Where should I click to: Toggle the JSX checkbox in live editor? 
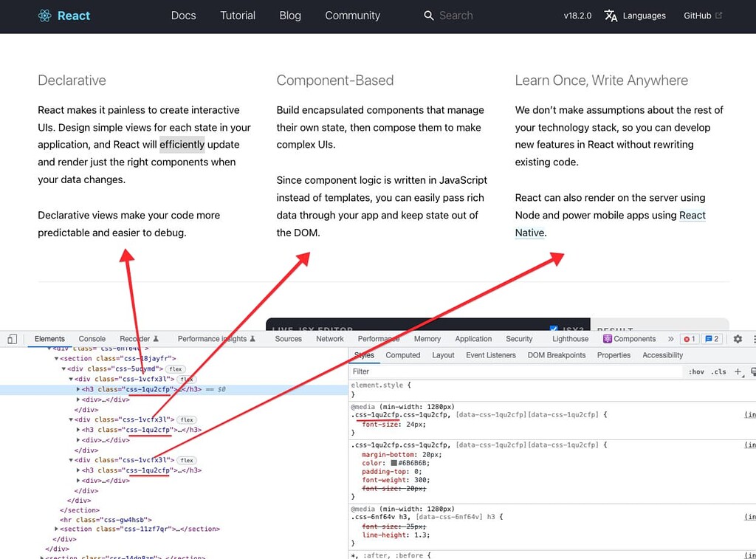[554, 329]
